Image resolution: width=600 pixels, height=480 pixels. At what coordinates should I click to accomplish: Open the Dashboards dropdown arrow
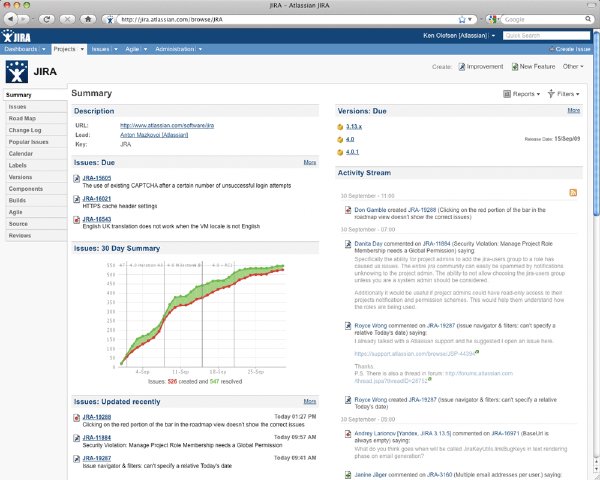coord(44,49)
